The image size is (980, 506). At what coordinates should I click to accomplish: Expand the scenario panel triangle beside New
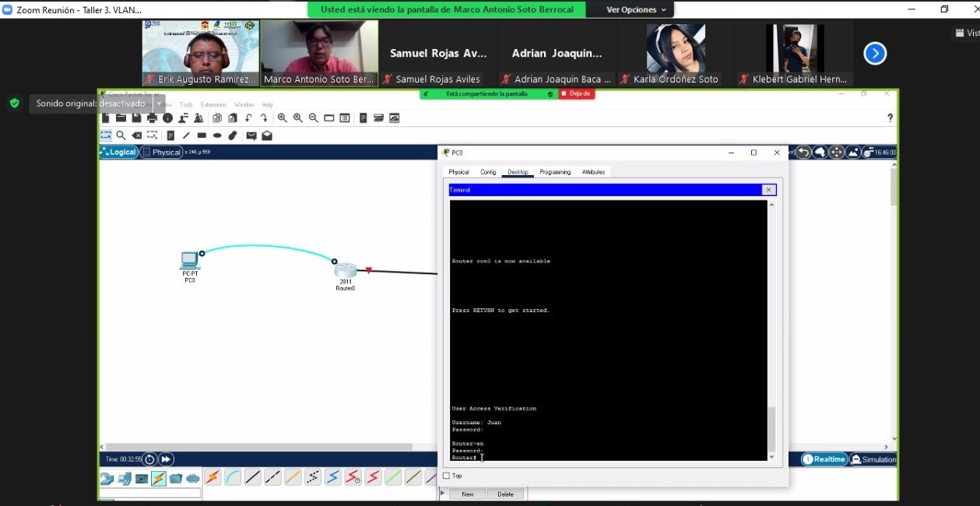click(x=443, y=494)
